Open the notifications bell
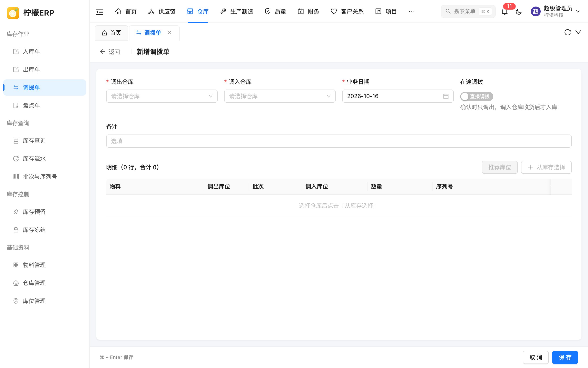588x368 pixels. point(505,11)
